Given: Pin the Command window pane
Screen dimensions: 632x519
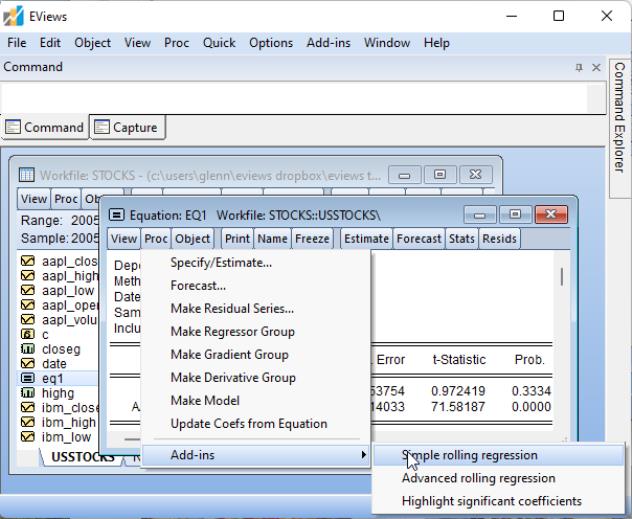Looking at the screenshot, I should click(579, 67).
